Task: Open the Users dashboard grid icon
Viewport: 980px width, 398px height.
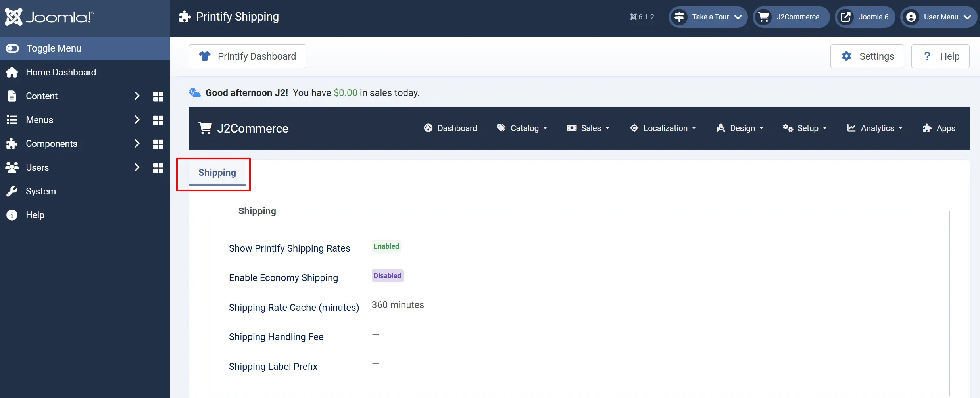Action: 158,168
